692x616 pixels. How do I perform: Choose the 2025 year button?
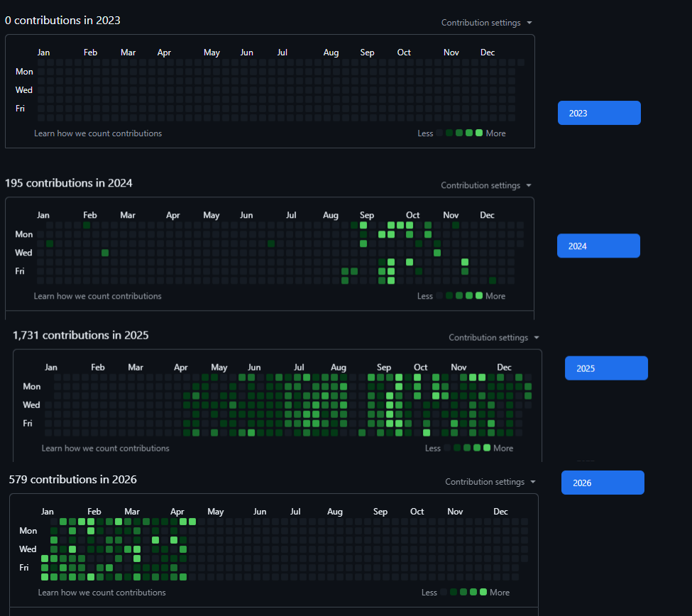pos(606,368)
